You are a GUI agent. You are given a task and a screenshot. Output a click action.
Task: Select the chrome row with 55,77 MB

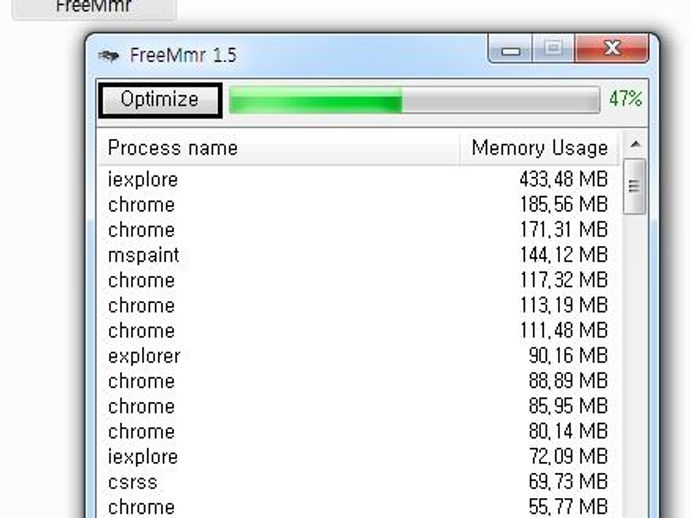359,507
